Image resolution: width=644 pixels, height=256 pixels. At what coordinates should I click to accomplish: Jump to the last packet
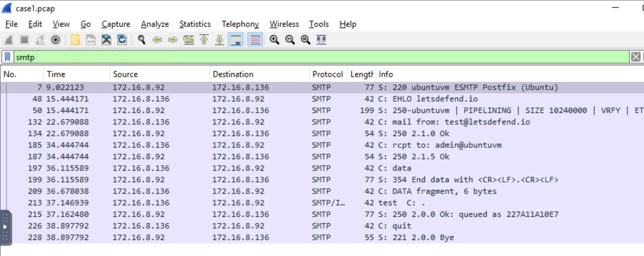(x=220, y=40)
